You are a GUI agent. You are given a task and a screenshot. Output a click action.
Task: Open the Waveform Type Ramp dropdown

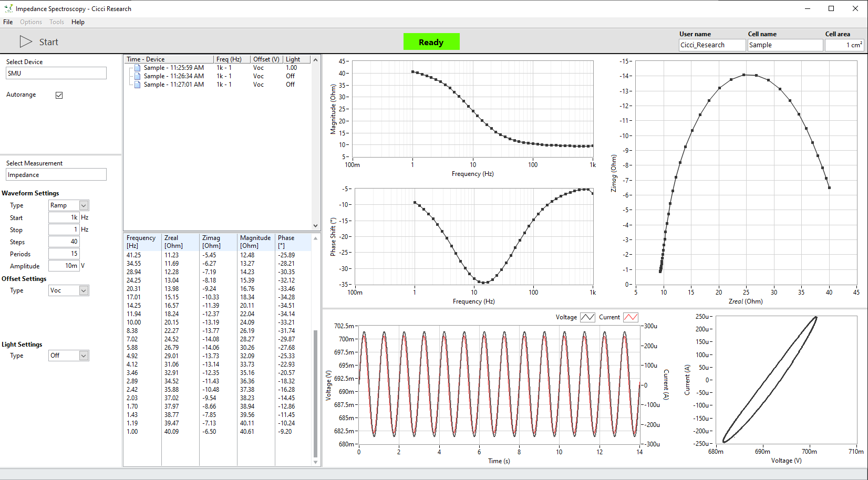tap(84, 205)
